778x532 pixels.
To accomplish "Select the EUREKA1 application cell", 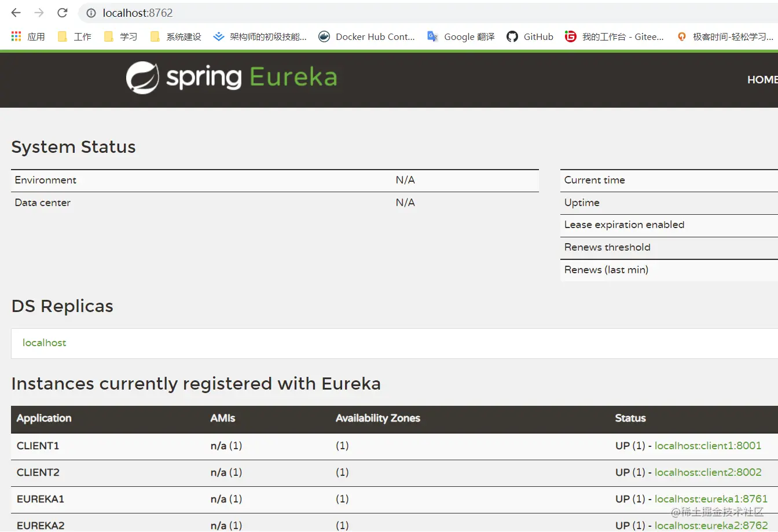I will [x=41, y=499].
